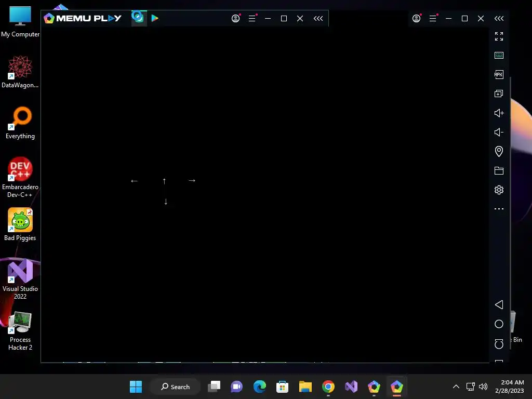This screenshot has height=399, width=532.
Task: Open the multi-instance manager icon
Action: [499, 94]
